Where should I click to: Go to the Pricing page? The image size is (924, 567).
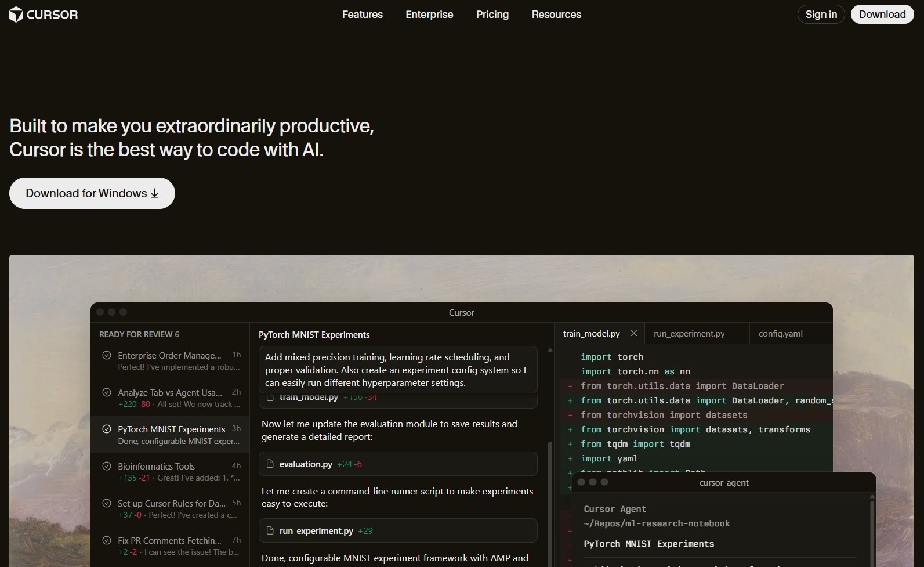click(492, 15)
